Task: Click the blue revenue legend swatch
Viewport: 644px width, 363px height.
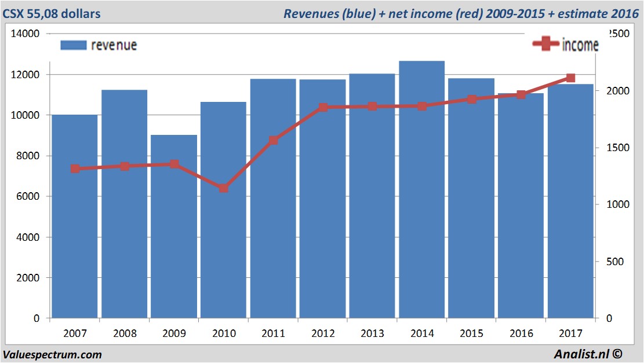Action: 73,45
